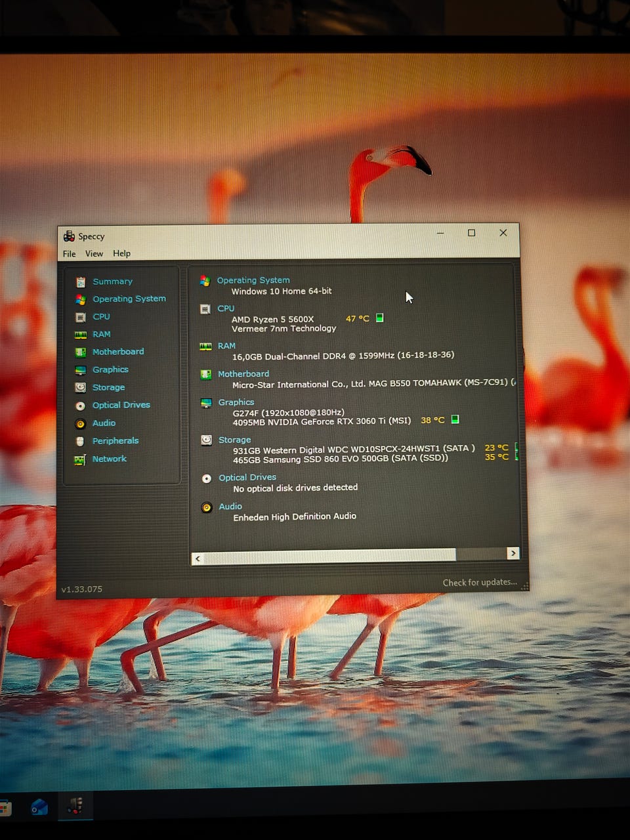Select Graphics in the sidebar

[110, 369]
